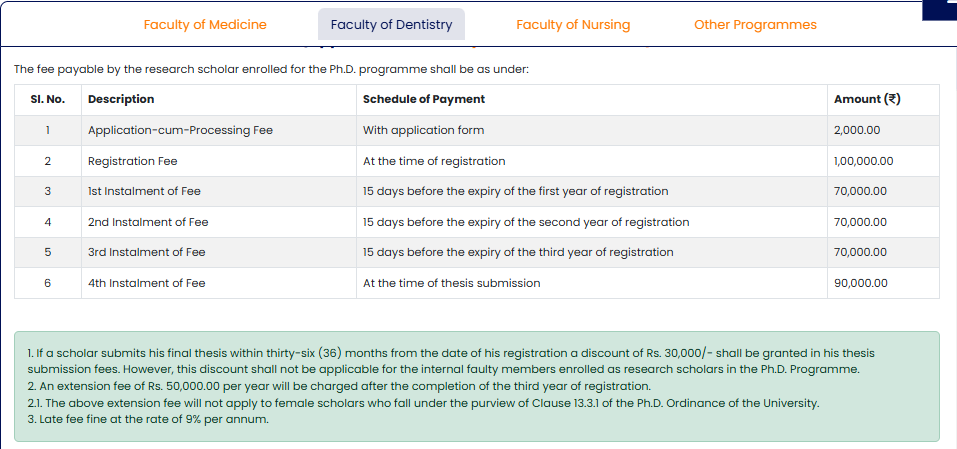Select the Application-cum-Processing Fee cell
The height and width of the screenshot is (449, 957).
[x=180, y=130]
